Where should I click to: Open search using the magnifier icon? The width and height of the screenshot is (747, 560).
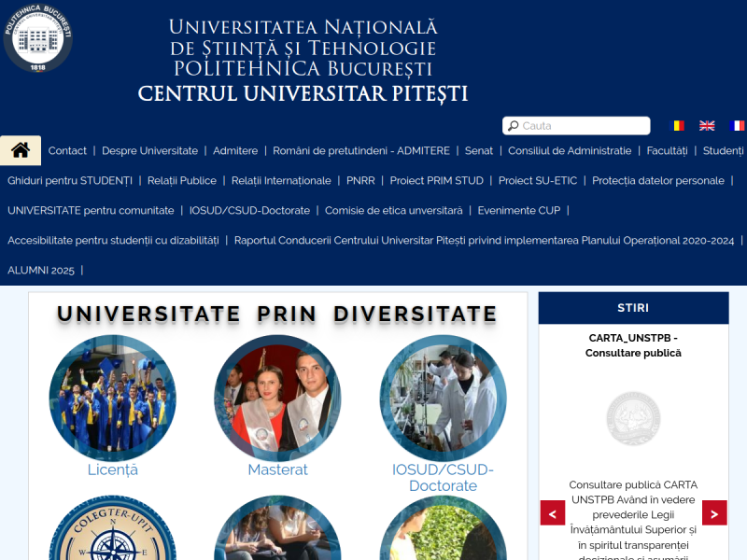coord(514,125)
